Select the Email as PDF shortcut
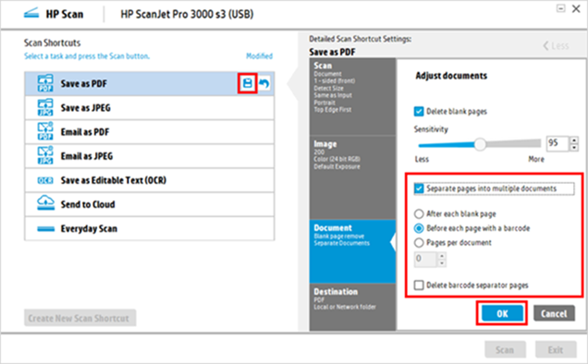 click(x=149, y=132)
